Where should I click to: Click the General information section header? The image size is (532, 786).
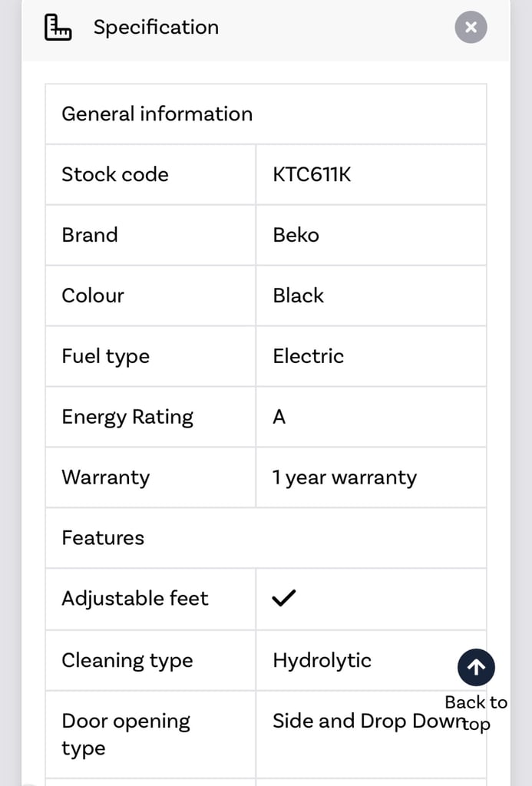point(157,114)
